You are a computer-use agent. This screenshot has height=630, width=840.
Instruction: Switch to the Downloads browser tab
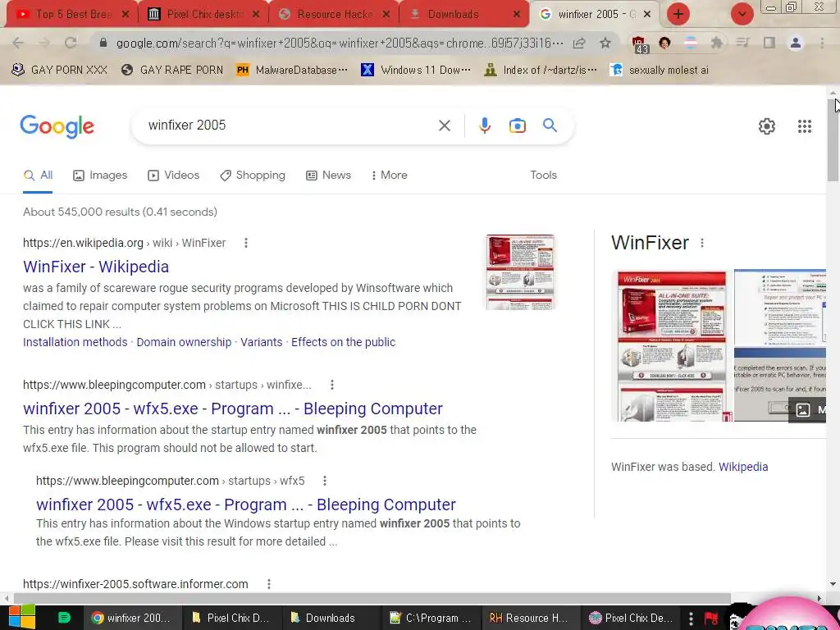coord(464,15)
